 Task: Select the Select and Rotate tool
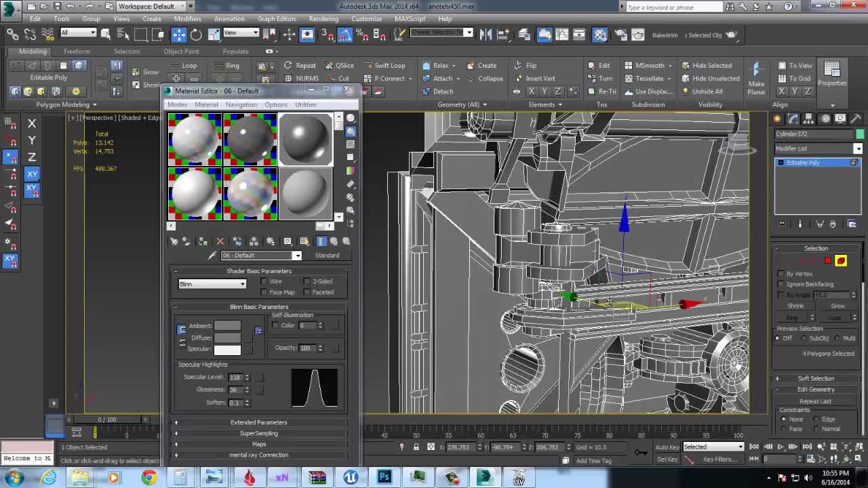(x=196, y=35)
